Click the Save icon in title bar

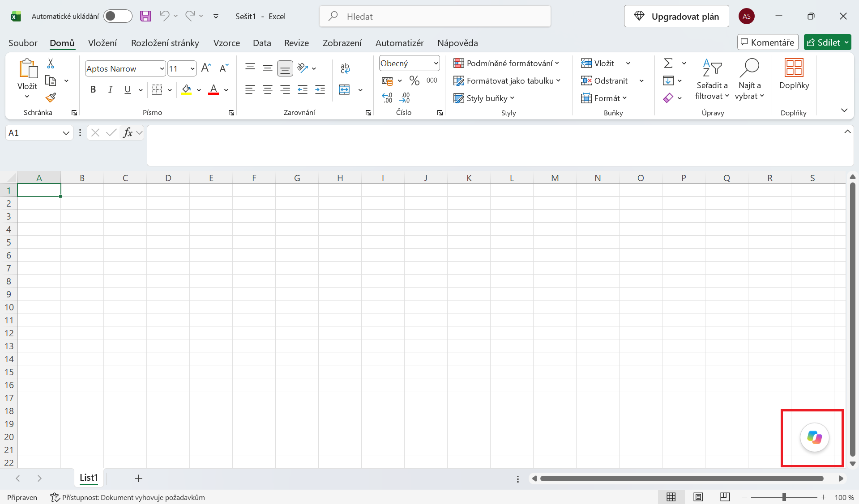[x=145, y=17]
